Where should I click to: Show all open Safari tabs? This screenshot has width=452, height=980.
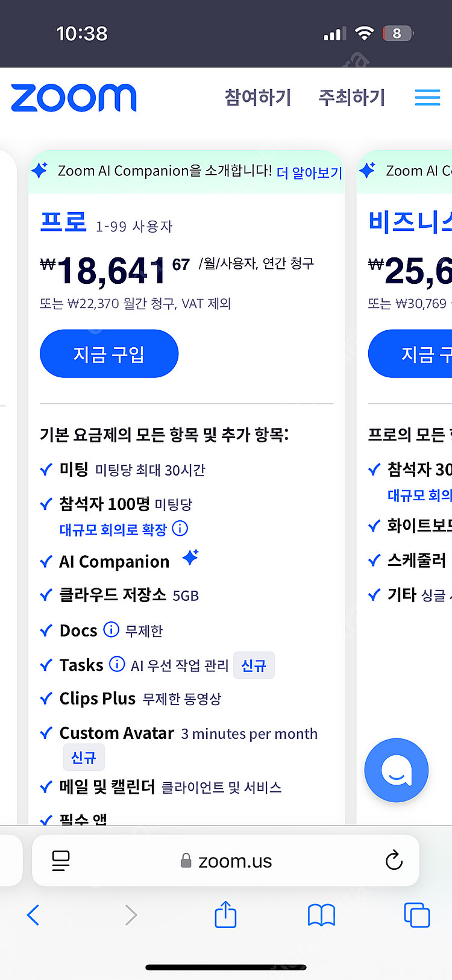416,915
